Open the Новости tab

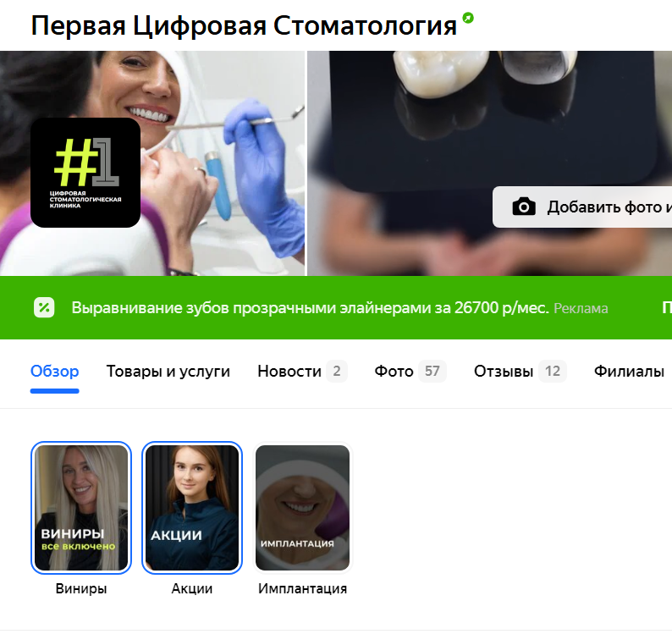coord(302,372)
